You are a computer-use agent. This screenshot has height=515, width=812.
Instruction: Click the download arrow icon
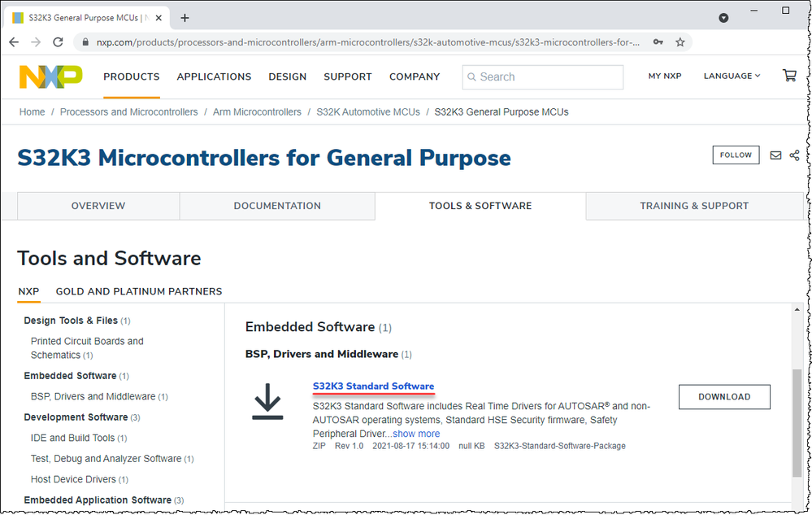tap(267, 403)
